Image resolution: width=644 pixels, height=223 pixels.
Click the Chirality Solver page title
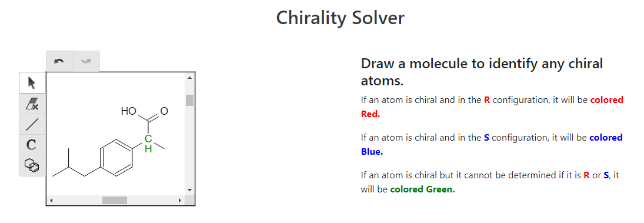340,18
